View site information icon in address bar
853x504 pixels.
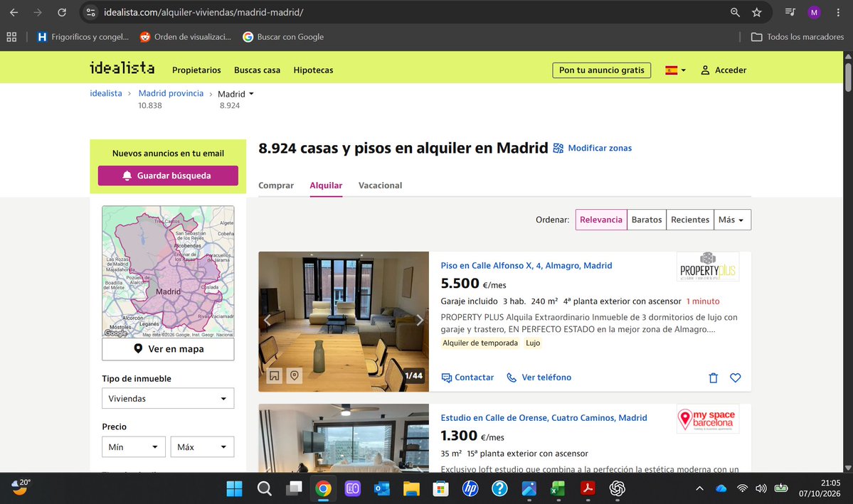[91, 12]
